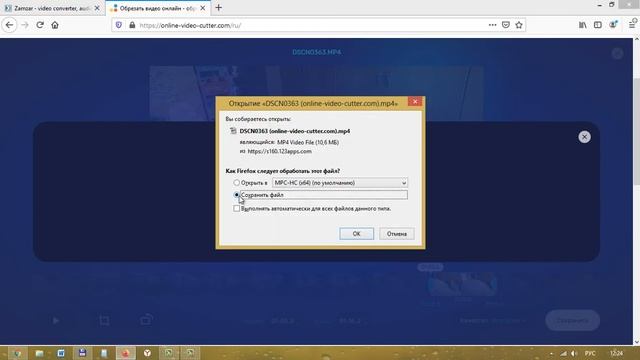Click the MP4 Video File (10,6 МБ) text

pos(308,142)
